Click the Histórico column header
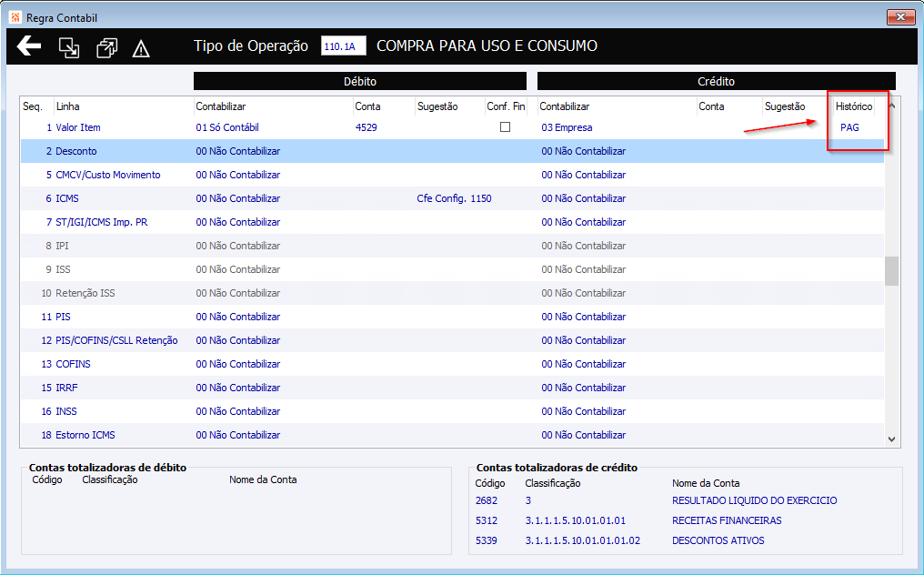 853,106
